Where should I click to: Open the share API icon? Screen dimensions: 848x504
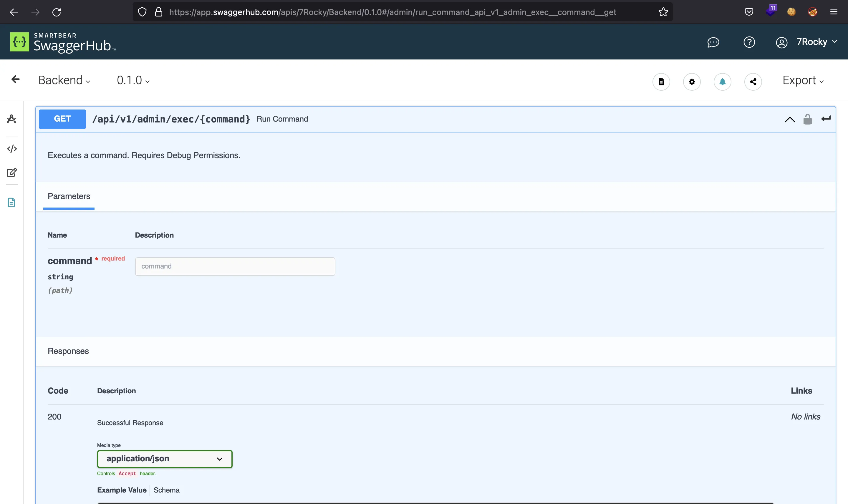point(753,82)
